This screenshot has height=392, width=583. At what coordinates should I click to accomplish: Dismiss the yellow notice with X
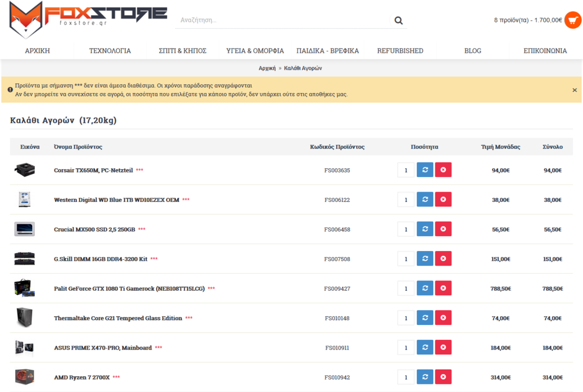click(x=574, y=90)
